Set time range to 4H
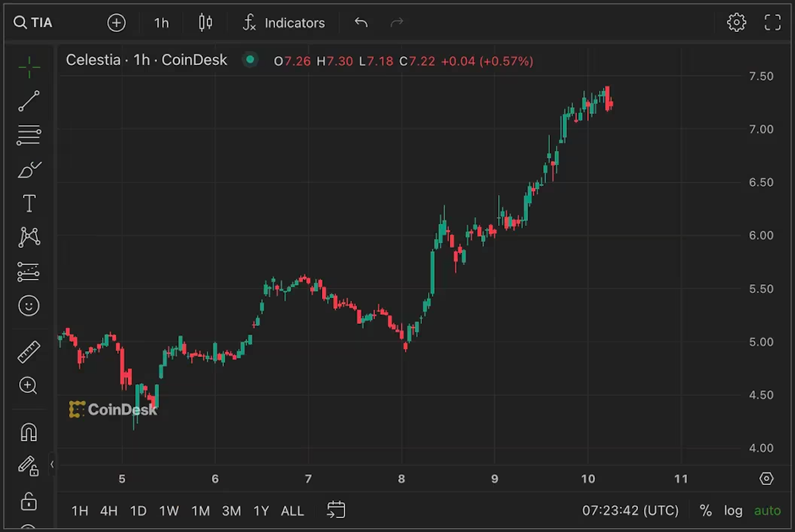 (x=109, y=511)
